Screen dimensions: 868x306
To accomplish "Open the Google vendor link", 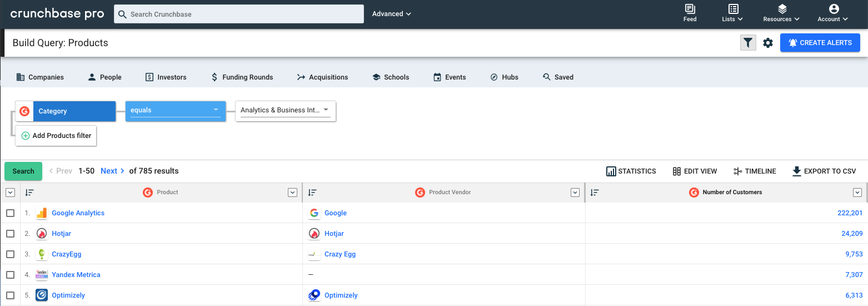I will click(336, 213).
